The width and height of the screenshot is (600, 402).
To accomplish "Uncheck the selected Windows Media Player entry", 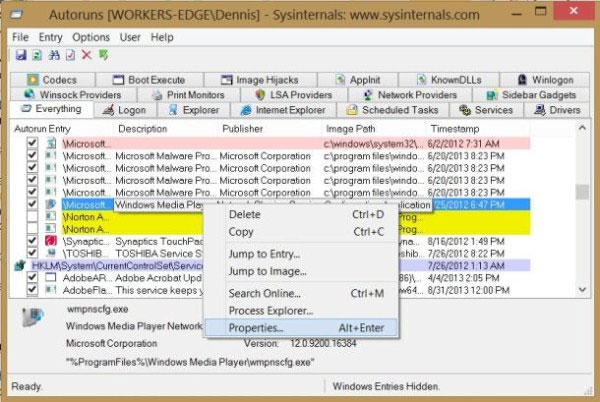I will (x=32, y=204).
